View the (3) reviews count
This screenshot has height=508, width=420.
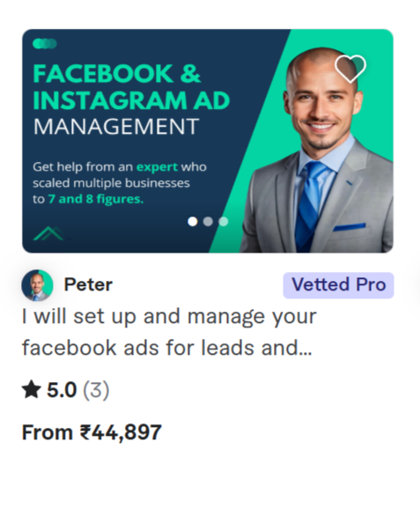[x=96, y=390]
